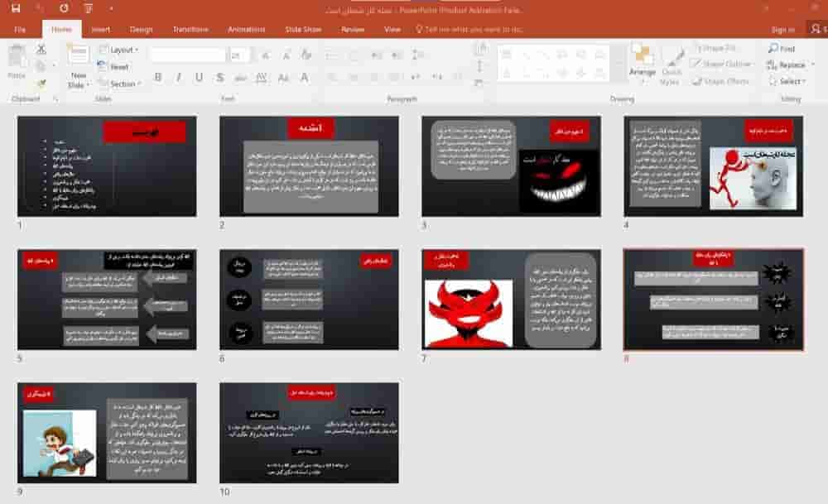
Task: Select slide 2 thumbnail
Action: pos(310,166)
